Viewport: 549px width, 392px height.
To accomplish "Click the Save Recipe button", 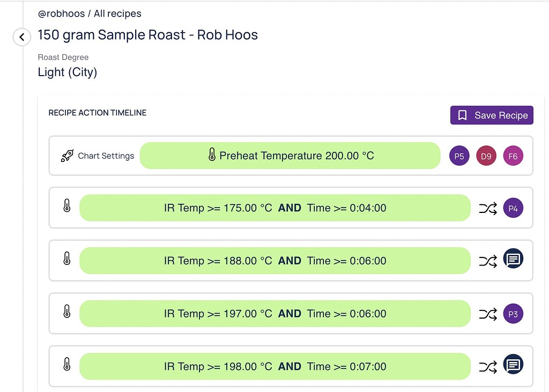I will pyautogui.click(x=492, y=115).
